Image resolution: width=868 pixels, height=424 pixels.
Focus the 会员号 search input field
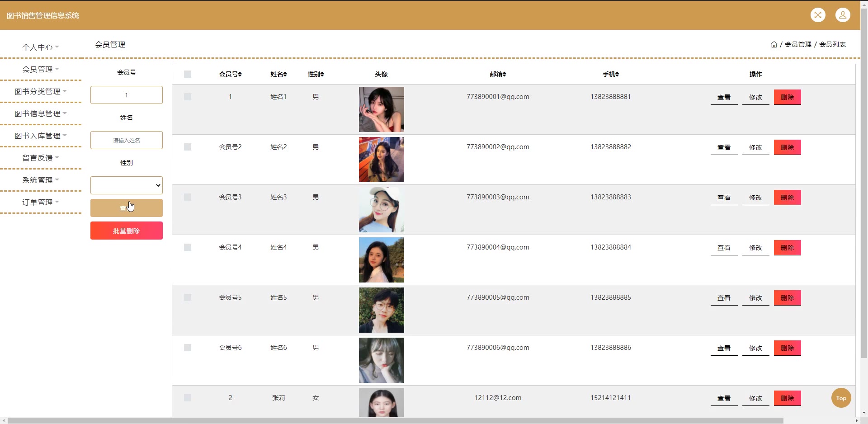[x=127, y=95]
